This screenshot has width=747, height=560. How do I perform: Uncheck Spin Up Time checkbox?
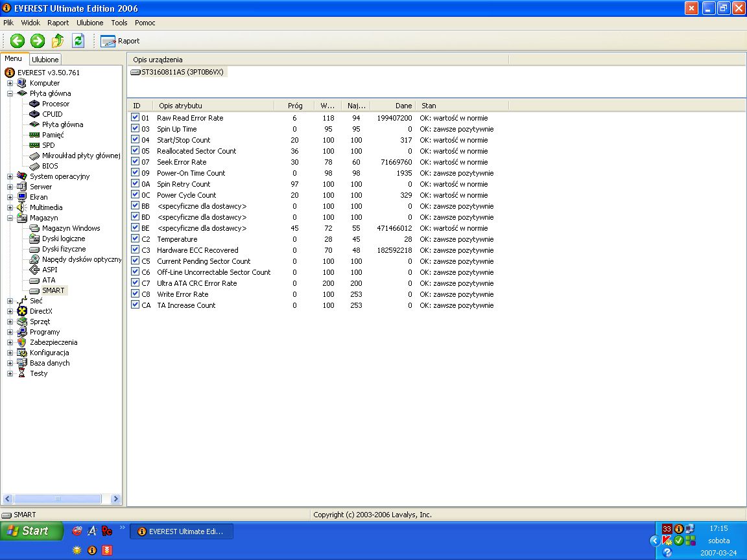pos(136,128)
